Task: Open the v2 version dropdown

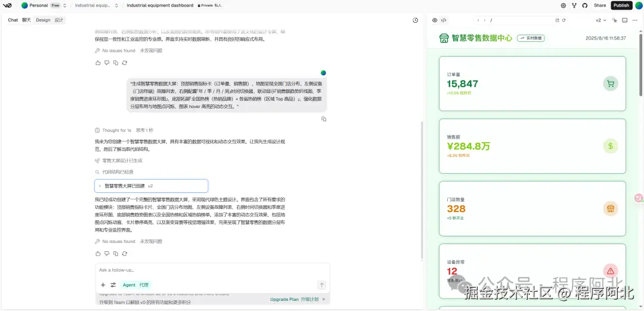Action: click(x=601, y=20)
